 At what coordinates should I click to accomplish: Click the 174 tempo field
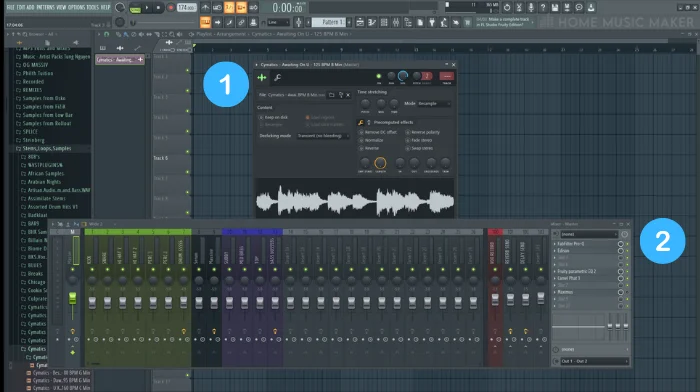[186, 8]
